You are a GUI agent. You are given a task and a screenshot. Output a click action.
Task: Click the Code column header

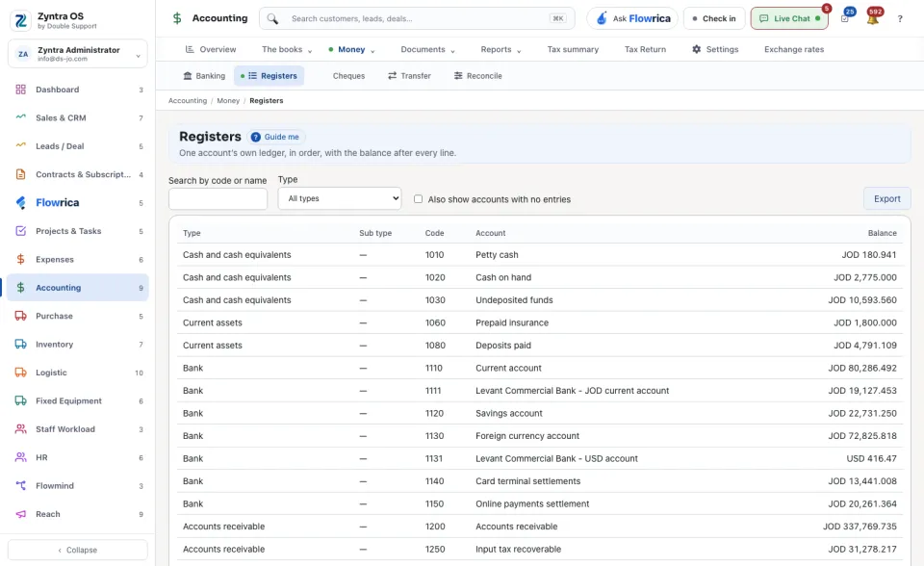434,233
